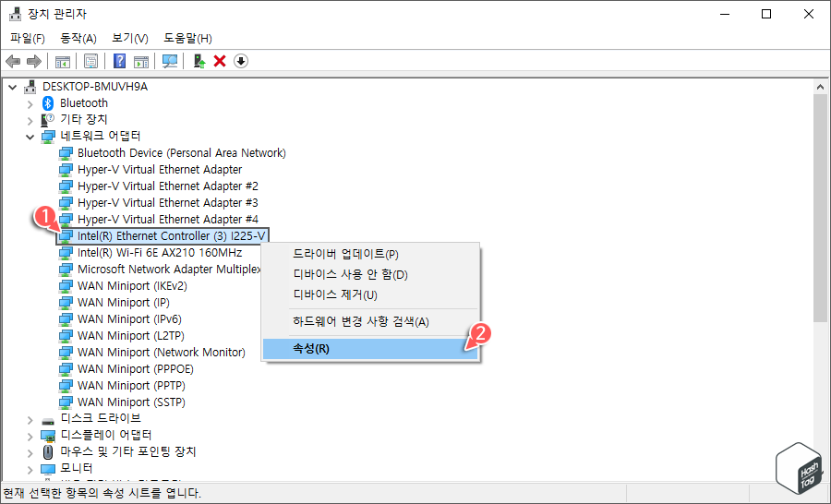
Task: Click the disable device down-arrow icon
Action: click(241, 62)
